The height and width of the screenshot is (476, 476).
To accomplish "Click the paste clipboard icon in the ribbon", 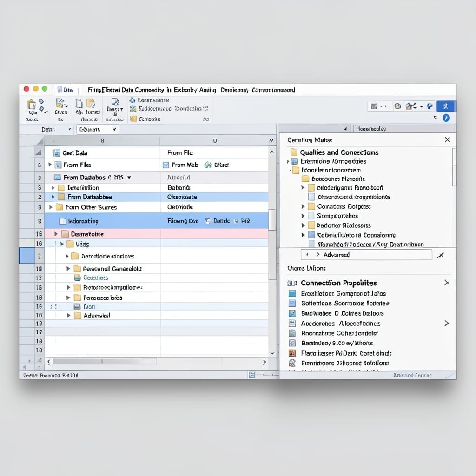I will click(31, 105).
